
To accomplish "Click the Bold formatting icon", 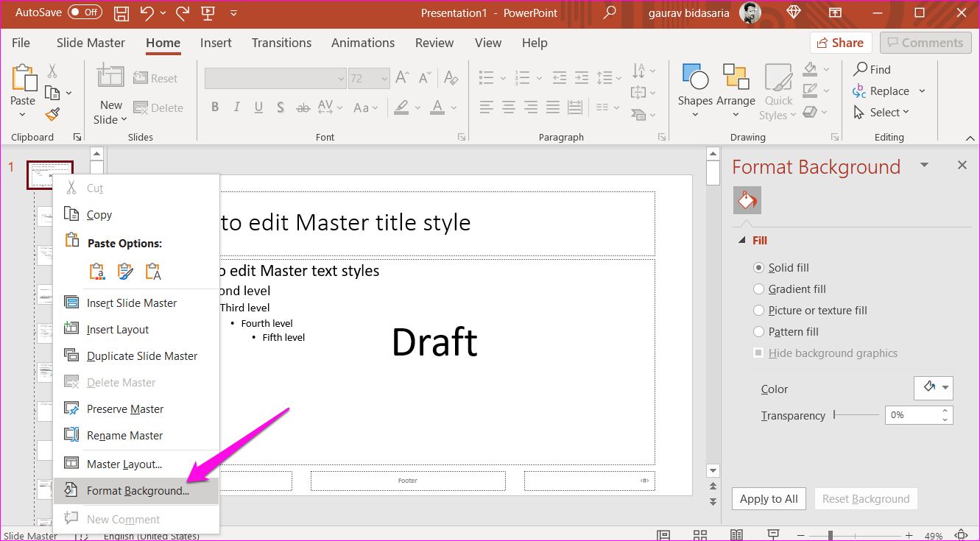I will coord(215,107).
